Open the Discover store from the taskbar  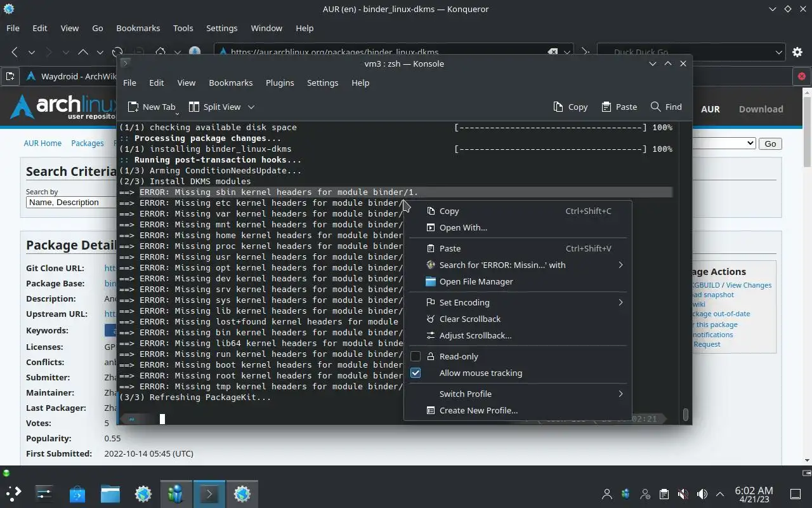coord(77,493)
